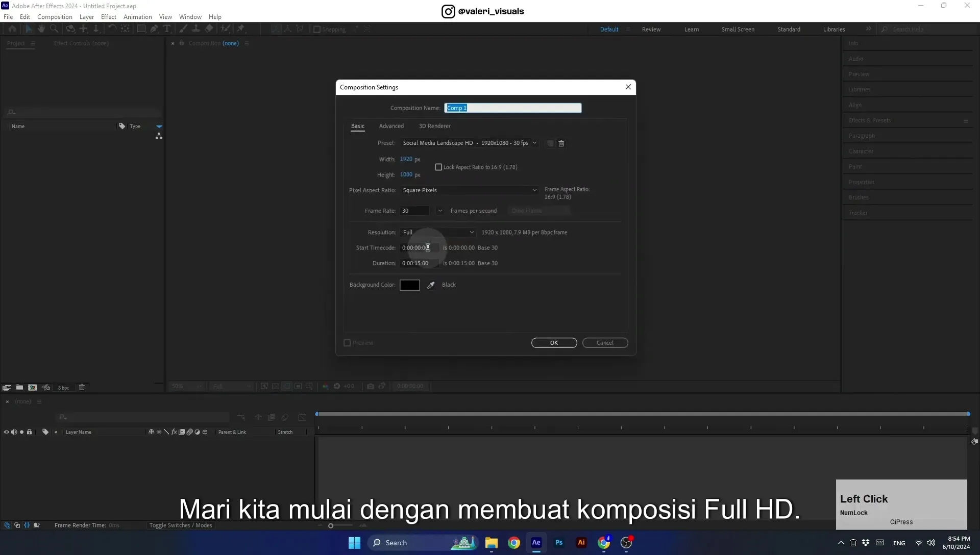Enable Lock Aspect Ratio checkbox
980x555 pixels.
(x=438, y=167)
